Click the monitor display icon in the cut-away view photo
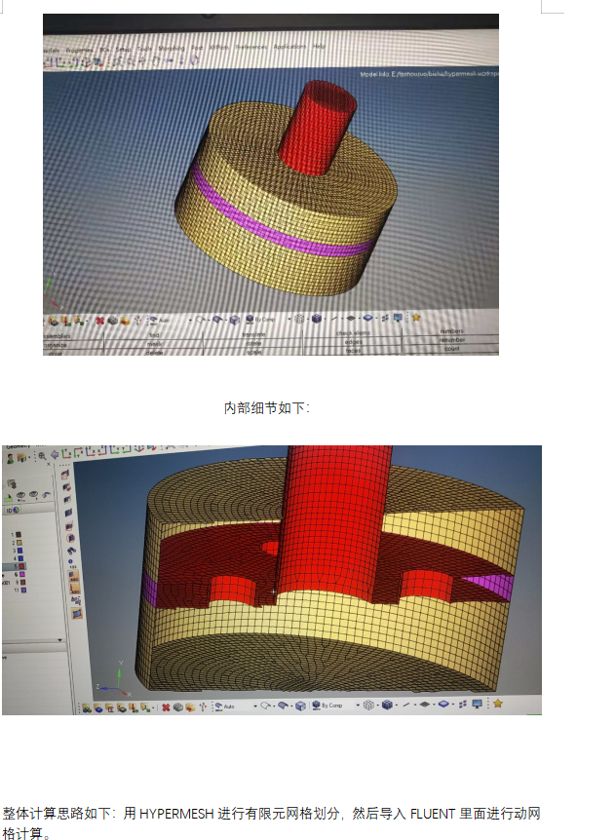Image resolution: width=616 pixels, height=840 pixels. click(477, 704)
